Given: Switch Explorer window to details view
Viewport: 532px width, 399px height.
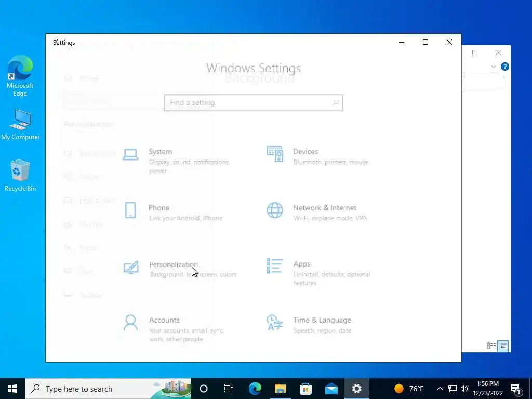Looking at the screenshot, I should pyautogui.click(x=491, y=345).
